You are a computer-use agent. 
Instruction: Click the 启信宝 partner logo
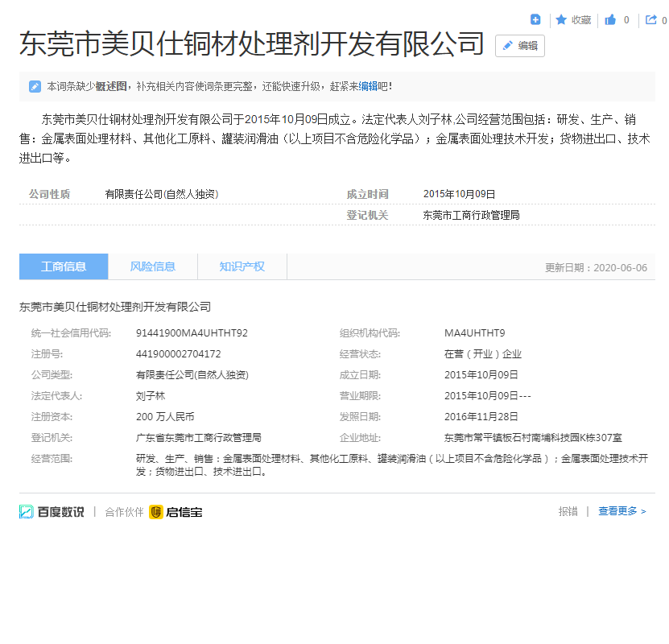coord(176,511)
